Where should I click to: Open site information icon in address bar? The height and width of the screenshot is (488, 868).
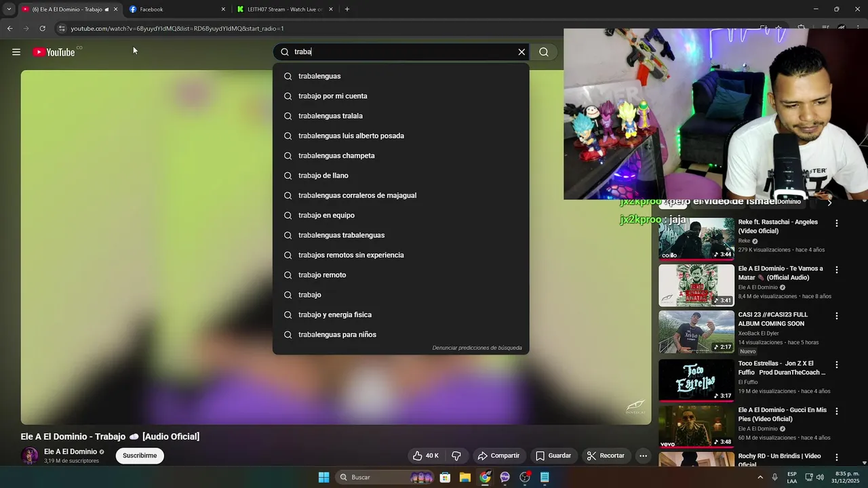pos(62,28)
